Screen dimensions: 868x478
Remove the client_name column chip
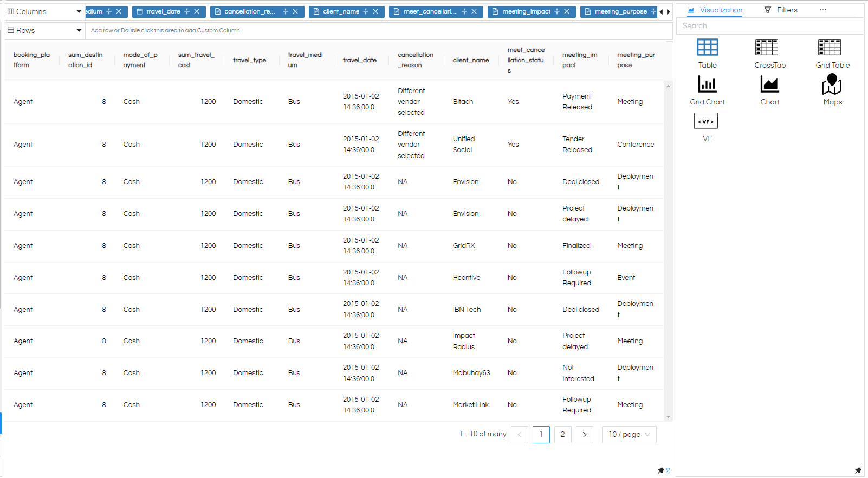tap(375, 11)
